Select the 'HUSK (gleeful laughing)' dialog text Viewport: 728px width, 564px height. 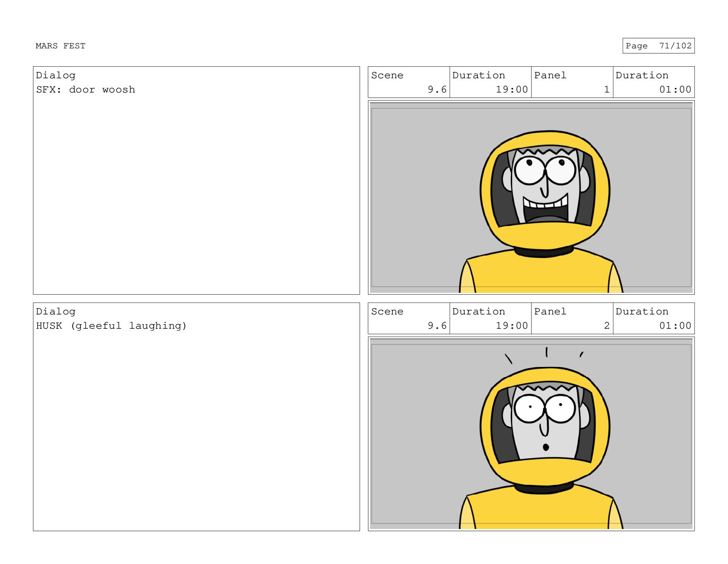111,326
